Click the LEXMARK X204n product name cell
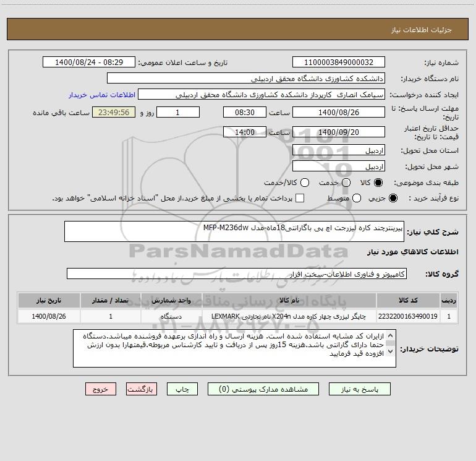Image resolution: width=476 pixels, height=461 pixels. 289,316
